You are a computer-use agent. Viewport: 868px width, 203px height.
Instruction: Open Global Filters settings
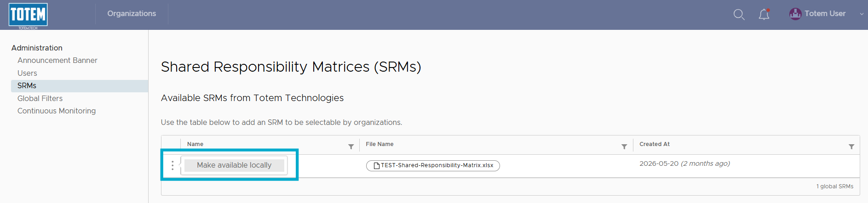(x=40, y=98)
